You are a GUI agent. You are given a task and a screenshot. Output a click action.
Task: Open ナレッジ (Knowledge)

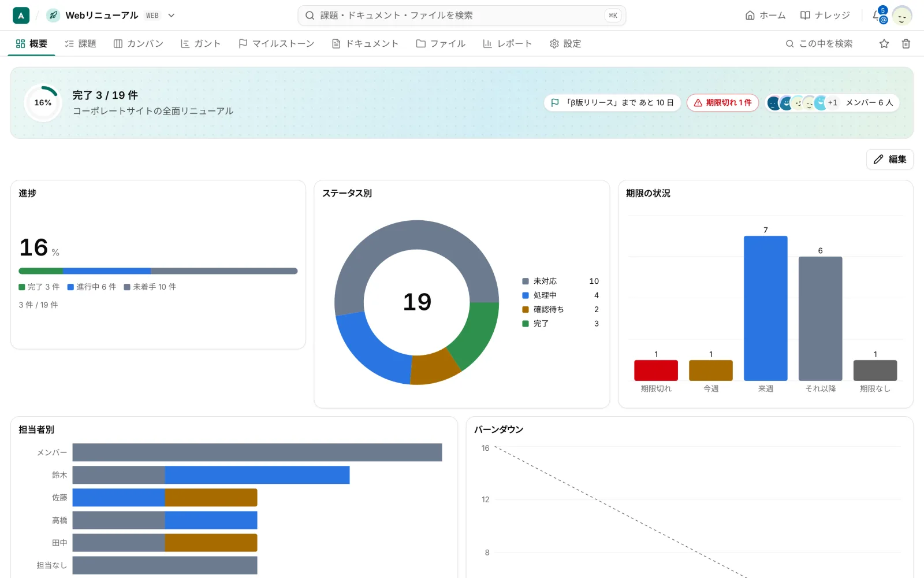(825, 16)
